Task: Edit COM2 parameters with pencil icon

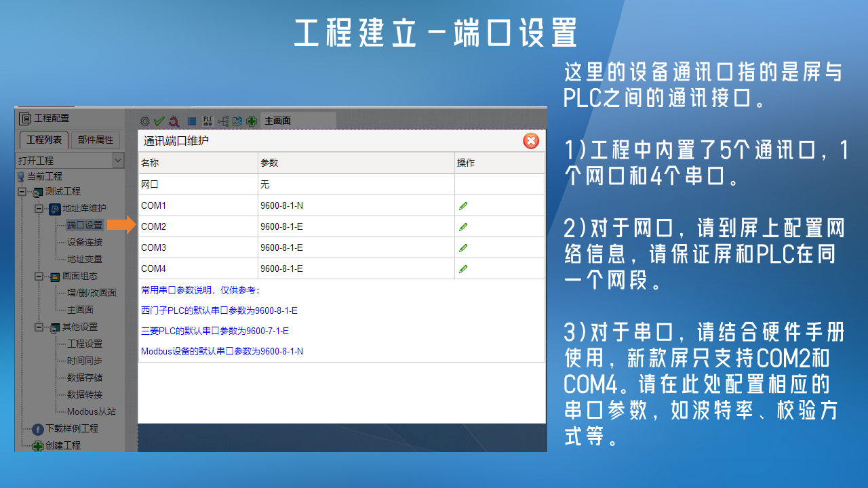Action: pos(463,226)
